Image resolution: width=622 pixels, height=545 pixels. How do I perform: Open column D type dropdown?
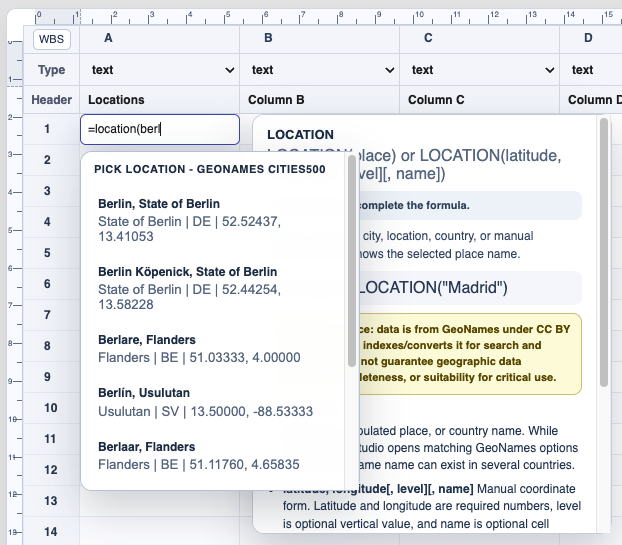[592, 70]
